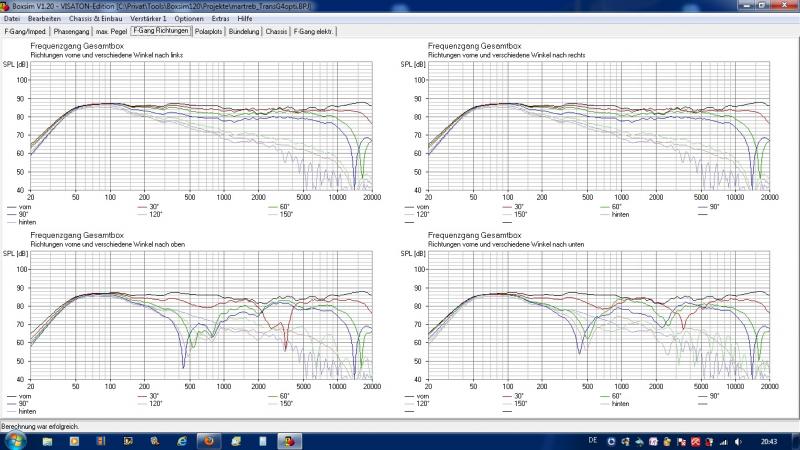Click the Boxsim taskbar icon
Screen dimensions: 800x450
[x=289, y=440]
